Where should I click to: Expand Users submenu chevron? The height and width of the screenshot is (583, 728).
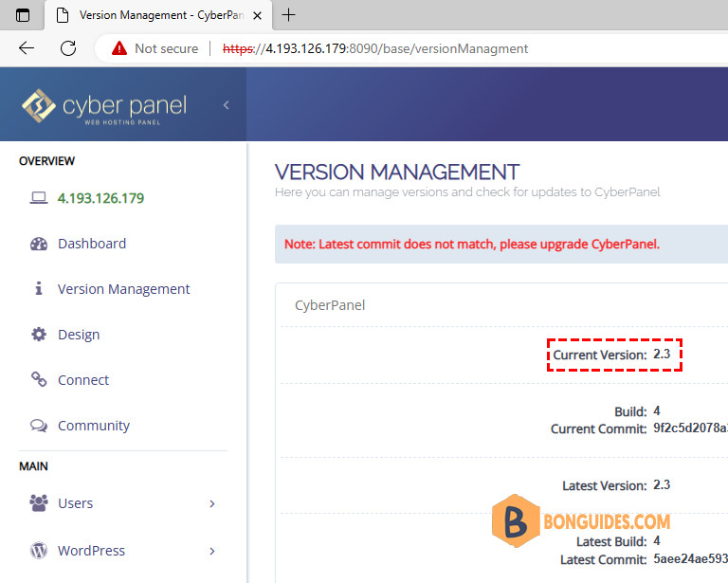(212, 503)
